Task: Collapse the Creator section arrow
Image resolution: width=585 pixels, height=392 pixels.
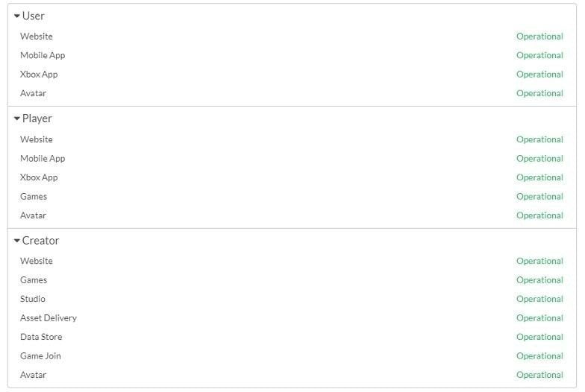Action: [16, 241]
